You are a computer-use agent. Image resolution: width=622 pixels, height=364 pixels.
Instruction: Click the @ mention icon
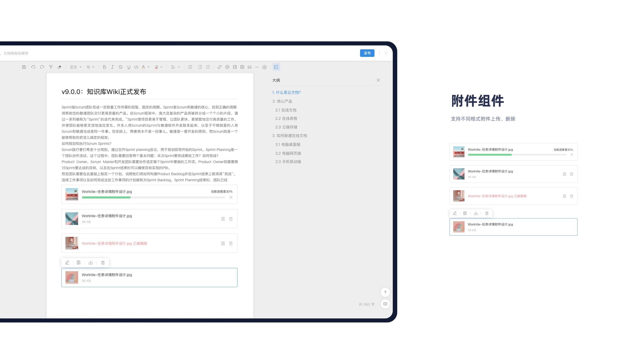point(227,67)
